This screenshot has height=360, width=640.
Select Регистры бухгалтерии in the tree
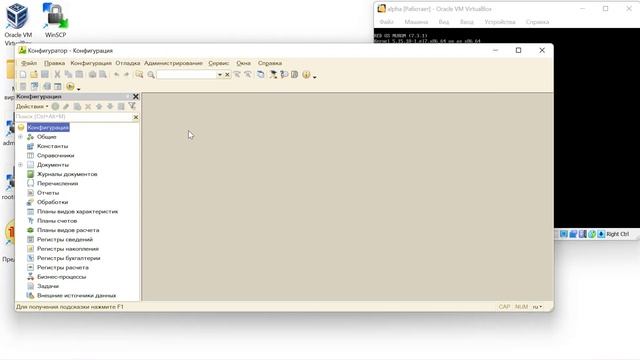[69, 258]
